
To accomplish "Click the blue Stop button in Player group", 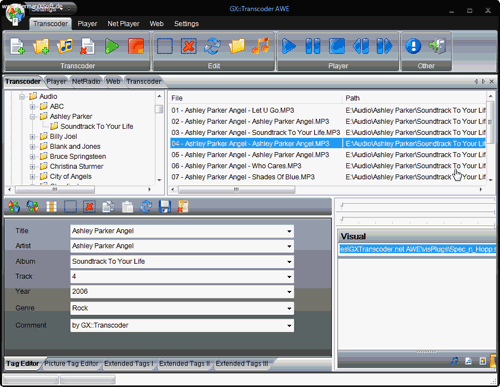I will click(337, 46).
